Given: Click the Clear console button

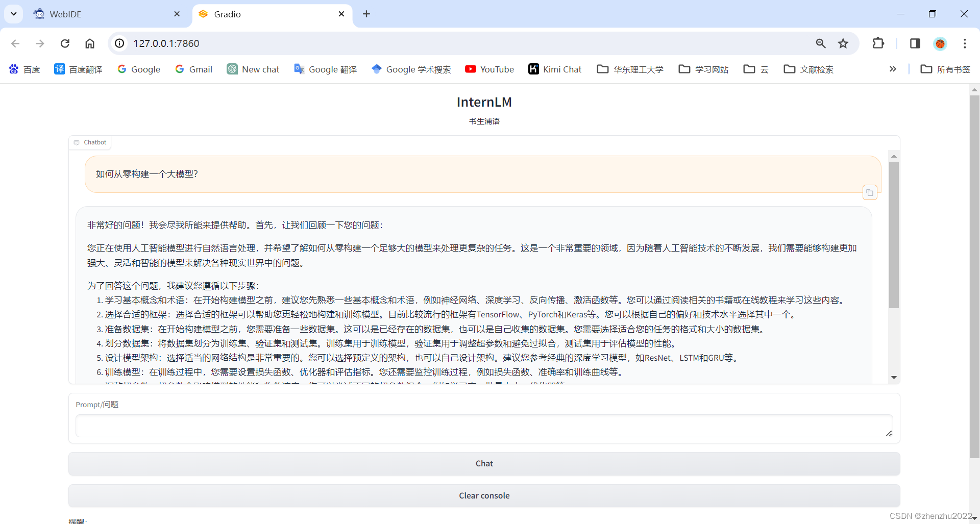Looking at the screenshot, I should click(x=484, y=495).
